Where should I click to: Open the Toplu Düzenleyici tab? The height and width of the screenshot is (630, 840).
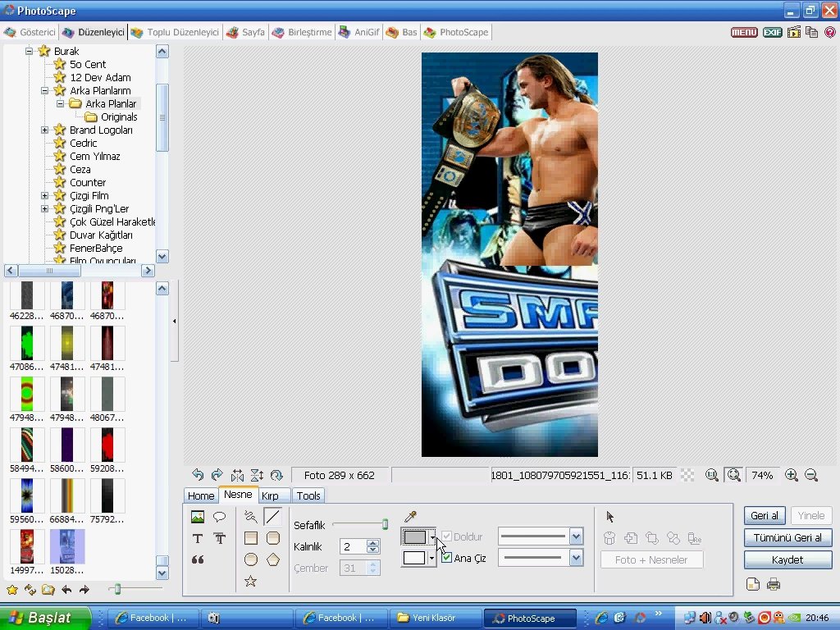[176, 32]
